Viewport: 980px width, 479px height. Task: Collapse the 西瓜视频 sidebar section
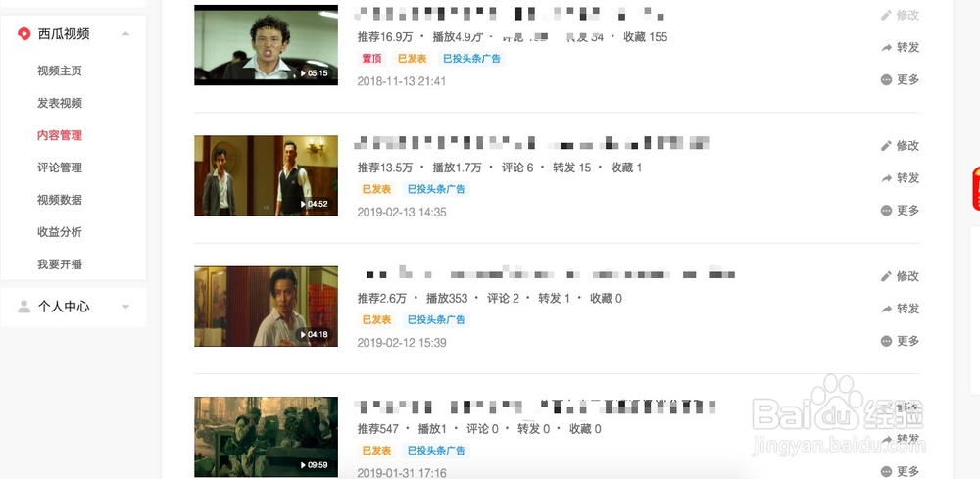(x=125, y=33)
